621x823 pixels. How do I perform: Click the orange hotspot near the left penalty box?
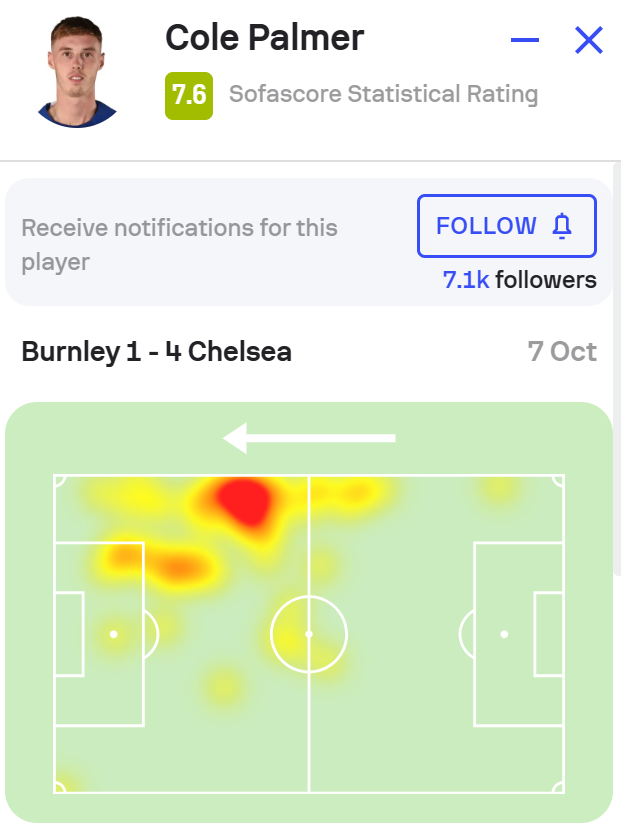pyautogui.click(x=176, y=566)
